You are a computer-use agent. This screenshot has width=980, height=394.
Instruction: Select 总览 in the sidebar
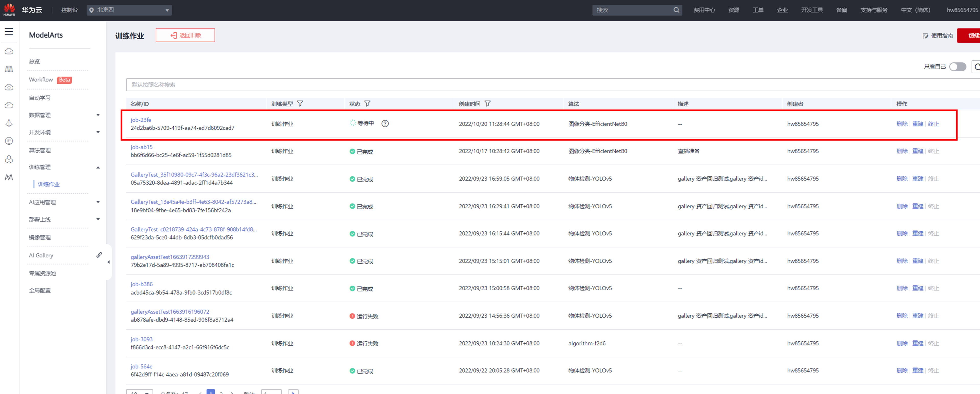coord(35,62)
